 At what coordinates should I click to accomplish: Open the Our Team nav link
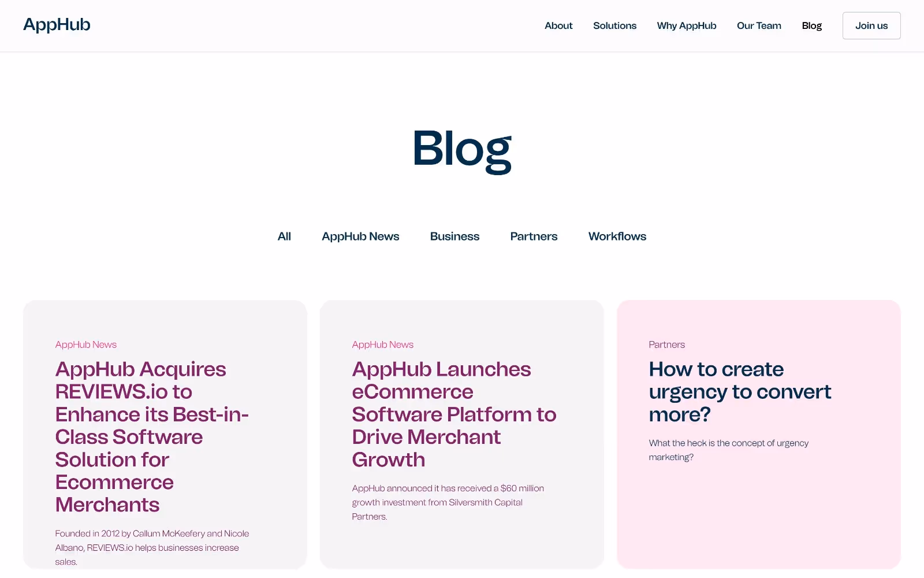pyautogui.click(x=759, y=25)
